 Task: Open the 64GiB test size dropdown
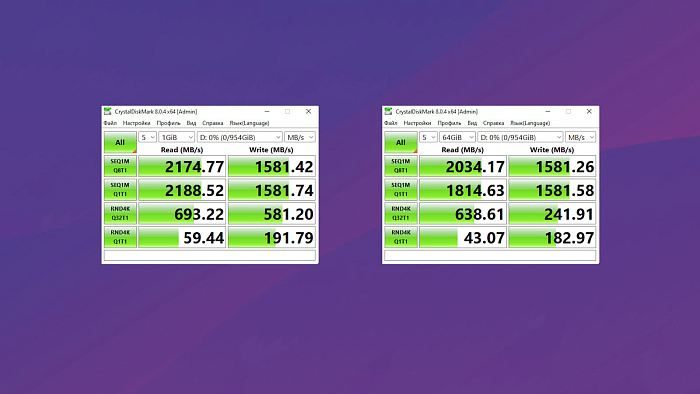[x=458, y=137]
